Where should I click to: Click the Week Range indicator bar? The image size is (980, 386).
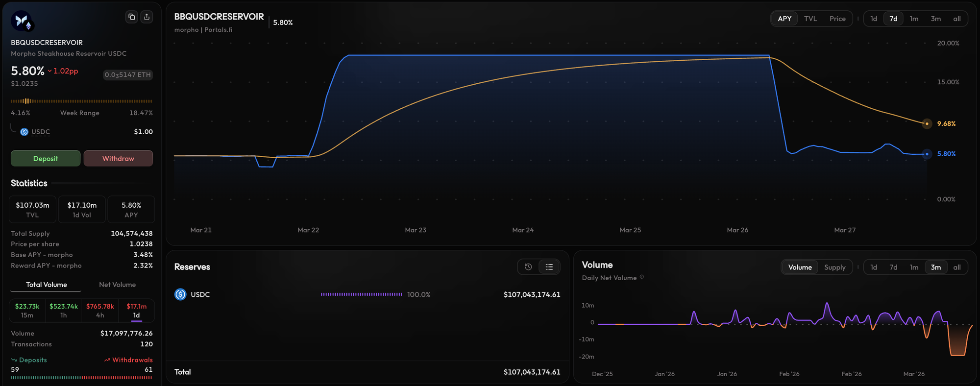81,101
